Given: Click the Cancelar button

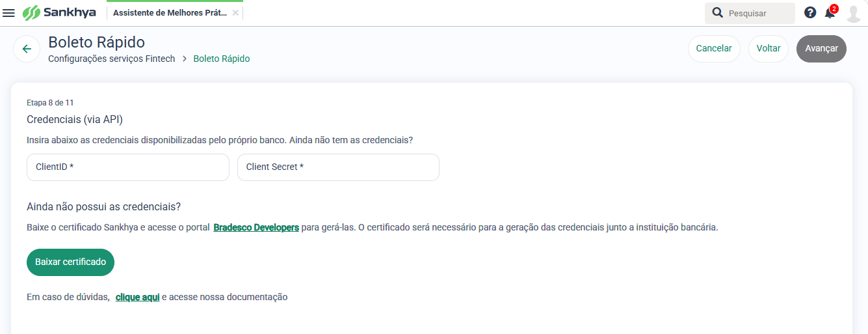Looking at the screenshot, I should point(714,49).
